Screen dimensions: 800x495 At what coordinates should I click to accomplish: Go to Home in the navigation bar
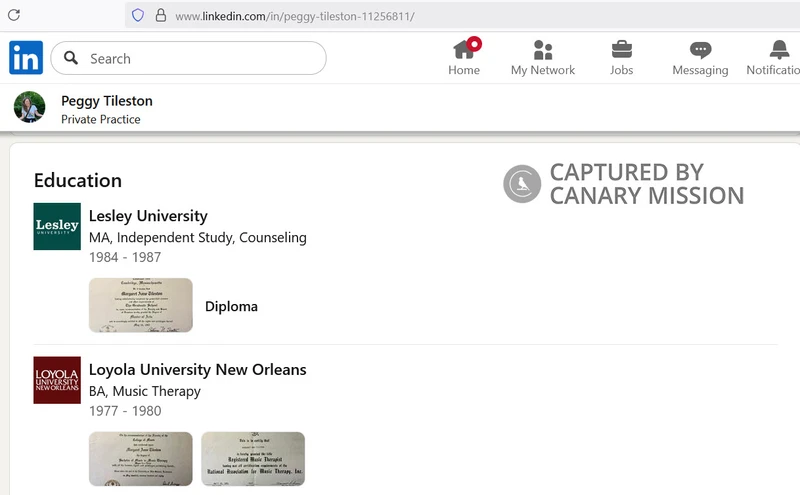464,58
